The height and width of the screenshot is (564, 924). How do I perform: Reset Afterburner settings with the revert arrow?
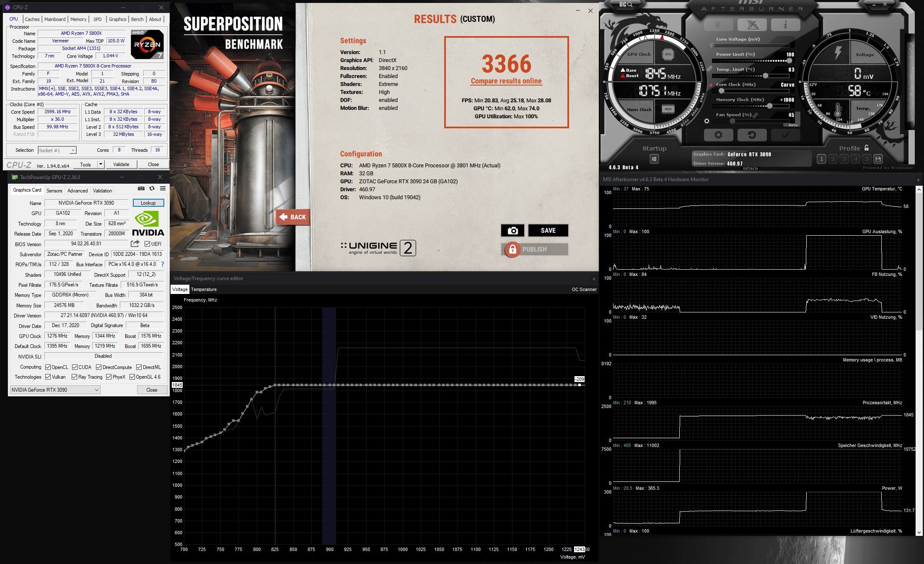pyautogui.click(x=752, y=135)
